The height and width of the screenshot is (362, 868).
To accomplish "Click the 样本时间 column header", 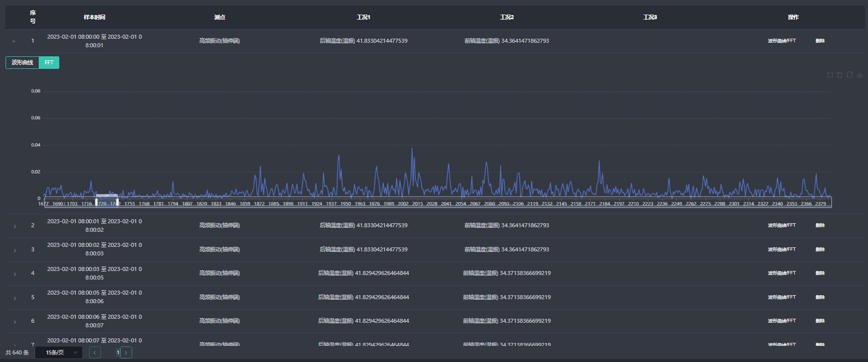I will [94, 17].
